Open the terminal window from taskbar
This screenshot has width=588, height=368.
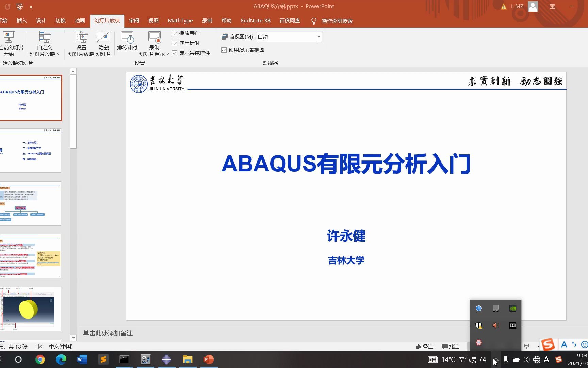coord(124,359)
